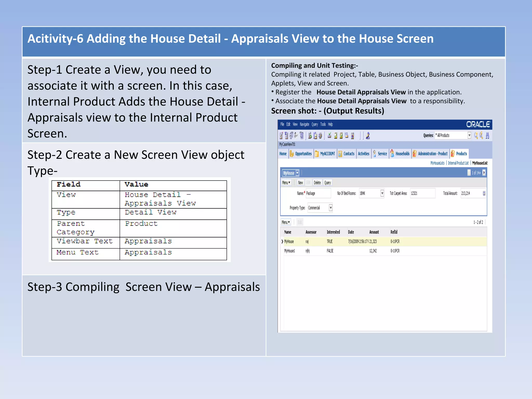Click the save document disk icon

pyautogui.click(x=315, y=135)
